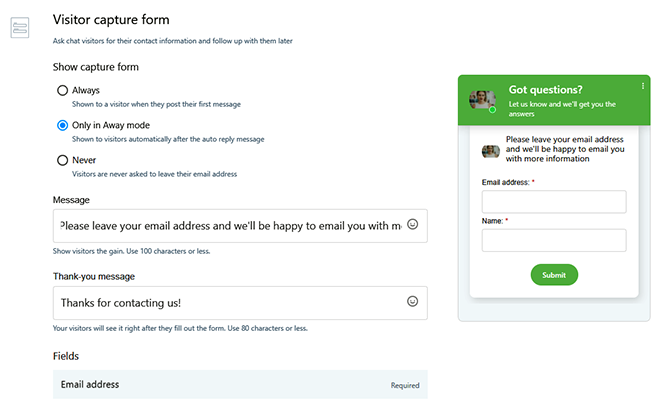653x400 pixels.
Task: Open emoji picker in the Message field
Action: coord(412,225)
